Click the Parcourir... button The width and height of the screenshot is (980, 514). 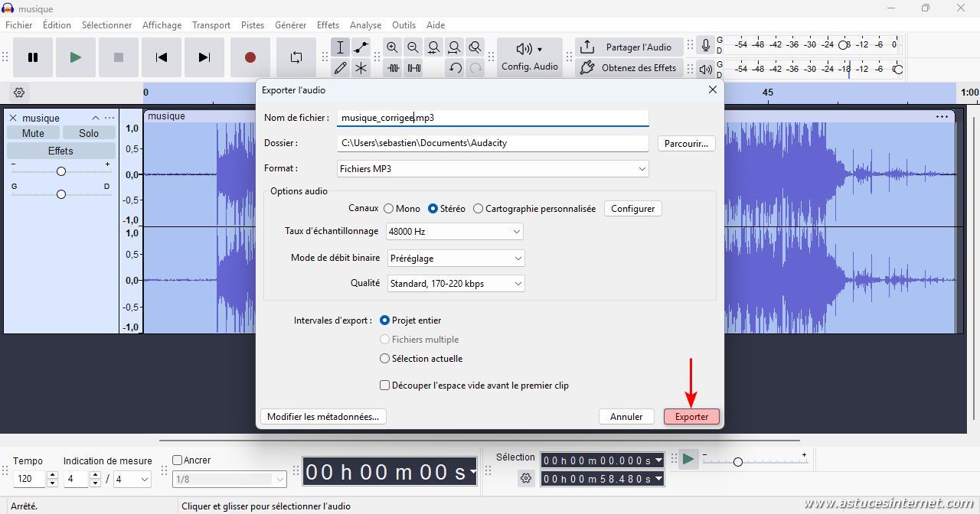click(686, 144)
